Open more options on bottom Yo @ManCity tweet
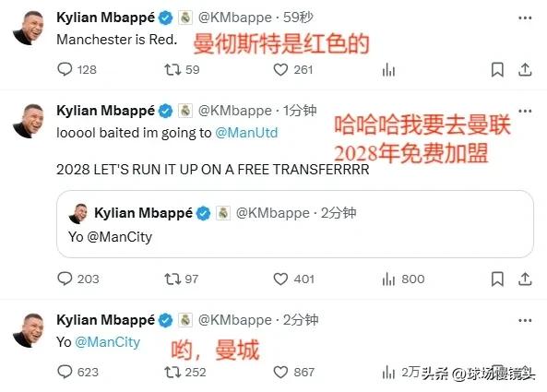547x392 pixels. (525, 320)
